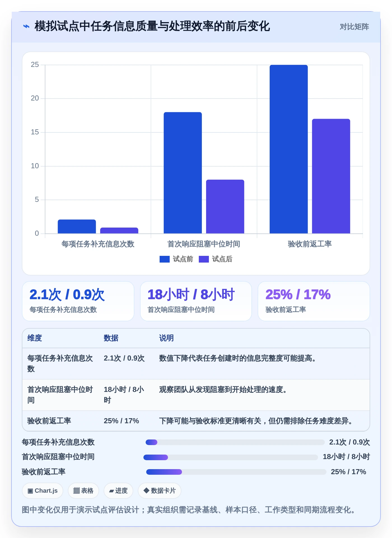This screenshot has height=538, width=392.
Task: Click progress value 18小时 / 8小时 at right
Action: [346, 457]
